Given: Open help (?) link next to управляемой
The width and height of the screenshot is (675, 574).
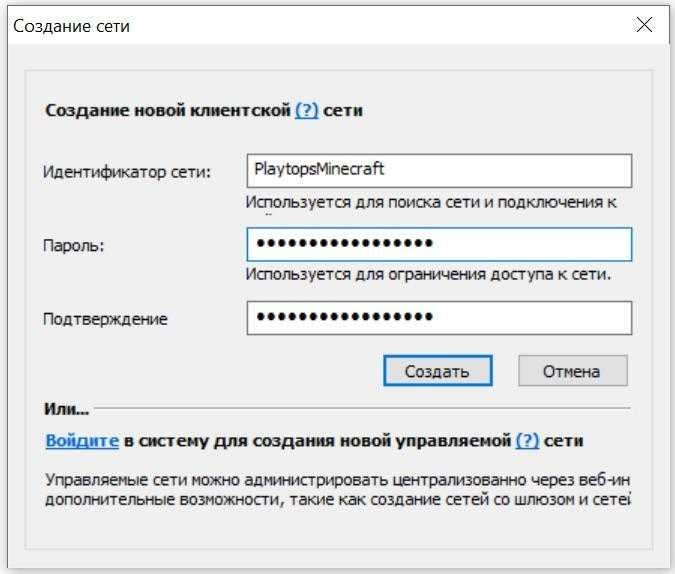Looking at the screenshot, I should (527, 441).
